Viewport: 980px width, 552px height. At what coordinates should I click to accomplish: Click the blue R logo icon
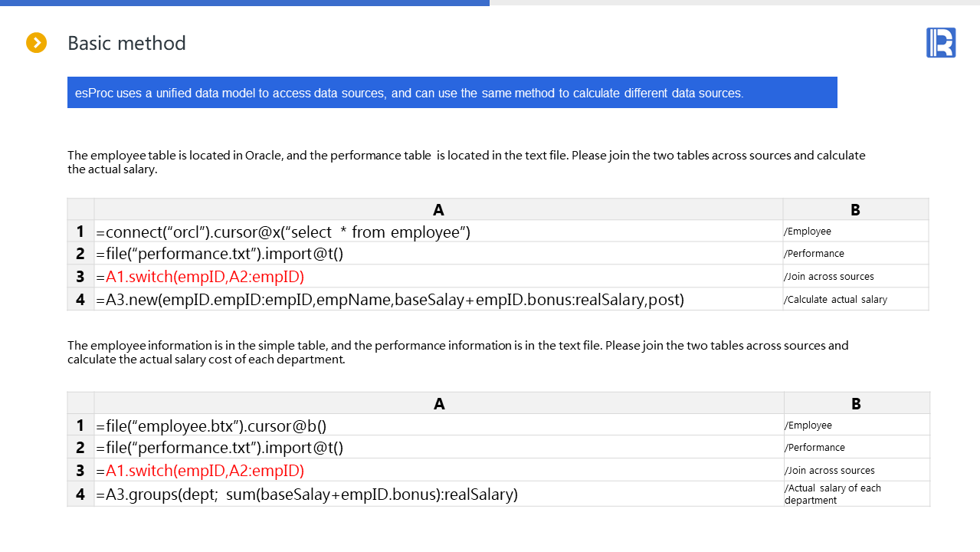pyautogui.click(x=940, y=42)
